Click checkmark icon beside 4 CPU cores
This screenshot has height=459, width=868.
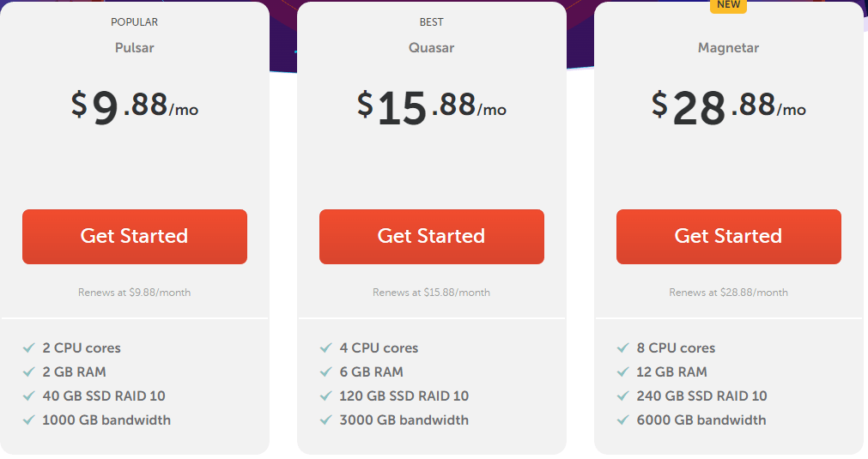(326, 347)
